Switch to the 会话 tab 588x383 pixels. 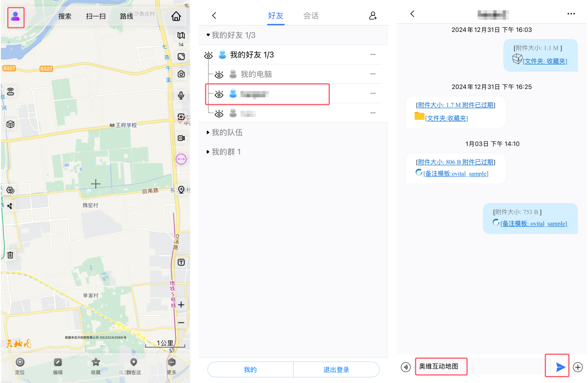coord(311,15)
